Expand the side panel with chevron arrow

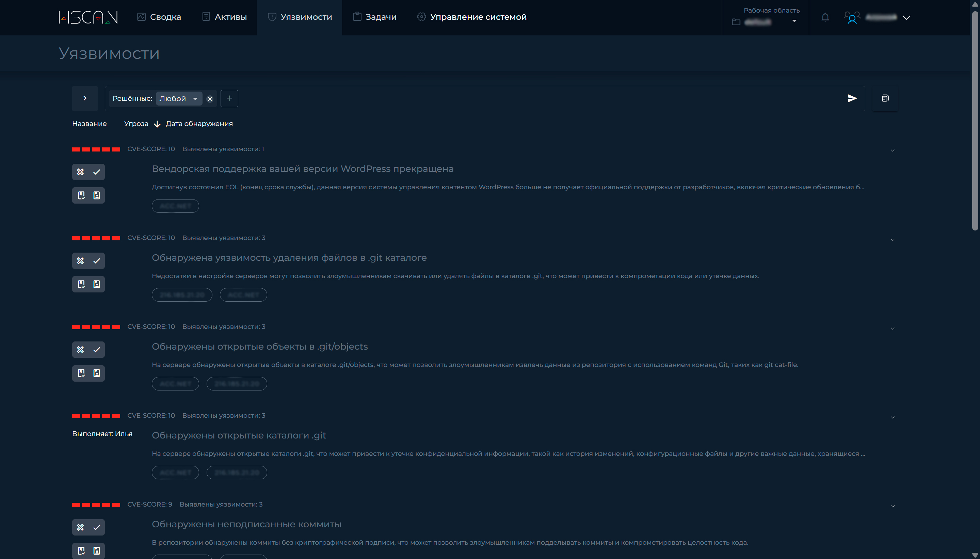point(85,98)
